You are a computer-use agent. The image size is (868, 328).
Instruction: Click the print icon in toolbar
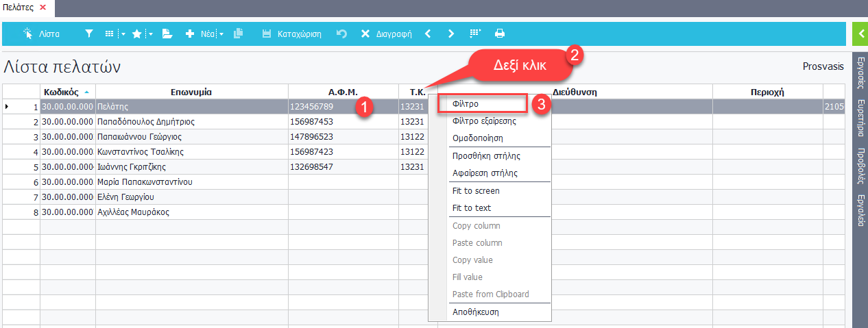pos(500,34)
